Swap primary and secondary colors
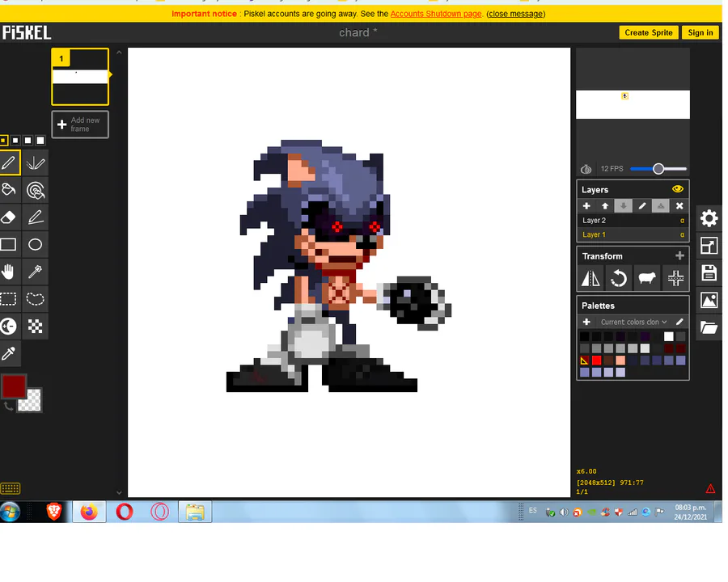This screenshot has width=728, height=582. pyautogui.click(x=8, y=407)
